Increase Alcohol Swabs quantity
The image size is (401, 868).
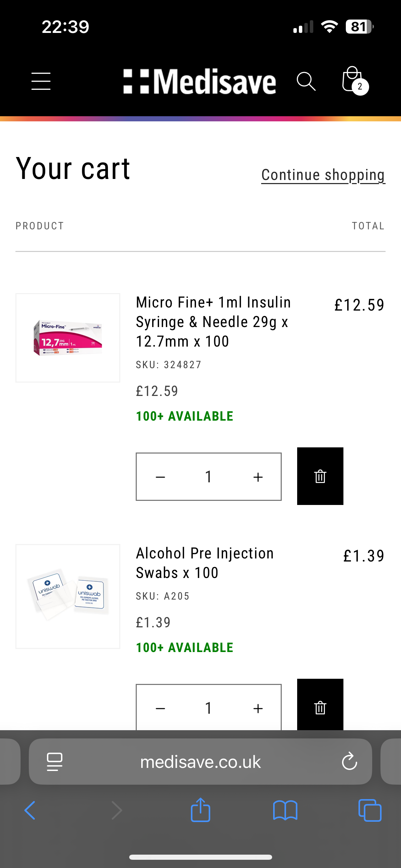[258, 708]
